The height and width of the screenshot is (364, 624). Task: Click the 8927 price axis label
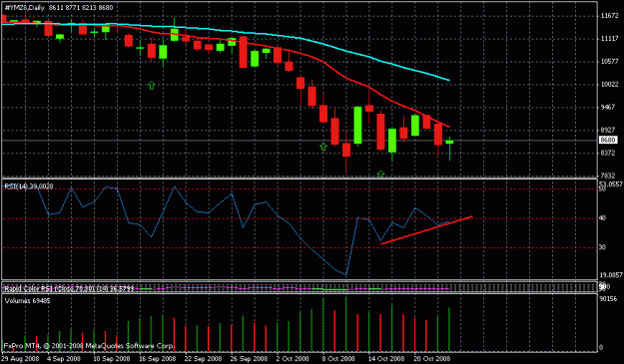click(x=608, y=130)
